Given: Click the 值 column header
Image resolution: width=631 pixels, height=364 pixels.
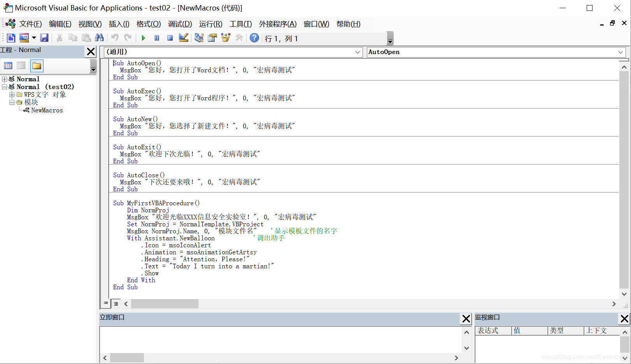Looking at the screenshot, I should [529, 331].
